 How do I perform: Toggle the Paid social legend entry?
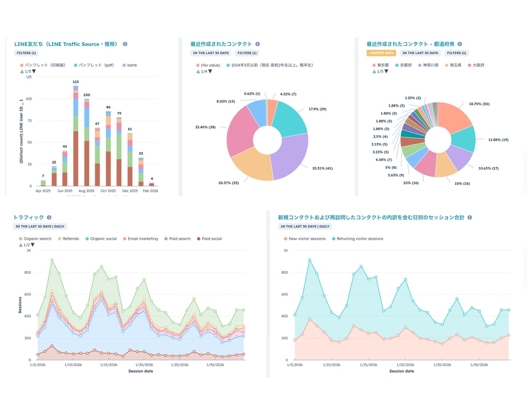(212, 239)
